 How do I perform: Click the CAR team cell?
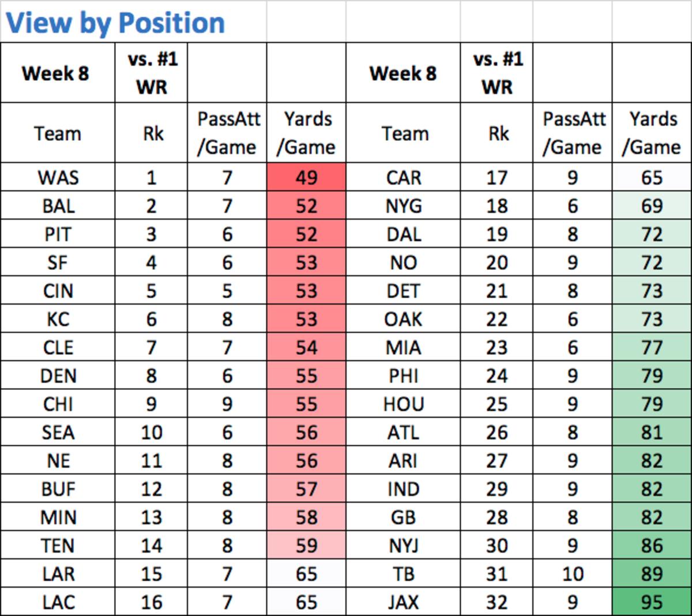click(403, 177)
